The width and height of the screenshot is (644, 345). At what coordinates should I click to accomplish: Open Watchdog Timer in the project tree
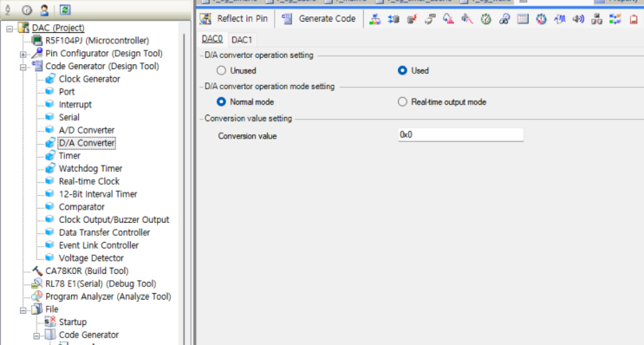tap(90, 168)
